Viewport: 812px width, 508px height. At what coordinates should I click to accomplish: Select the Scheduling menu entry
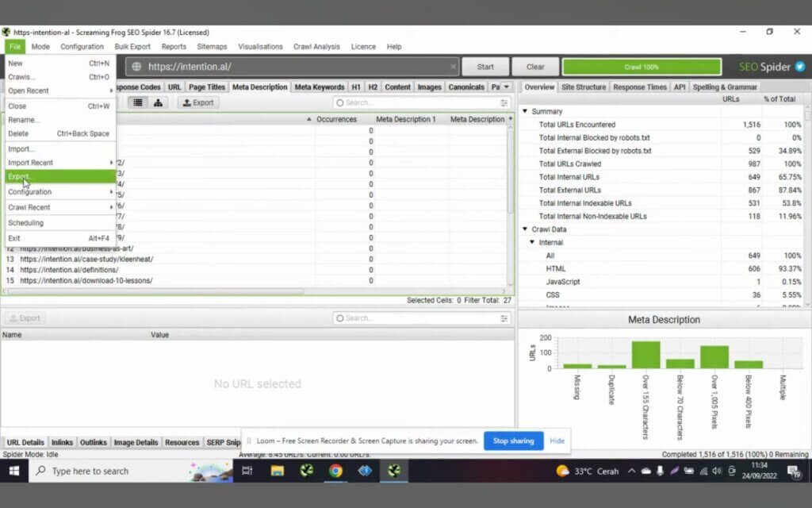[x=60, y=223]
